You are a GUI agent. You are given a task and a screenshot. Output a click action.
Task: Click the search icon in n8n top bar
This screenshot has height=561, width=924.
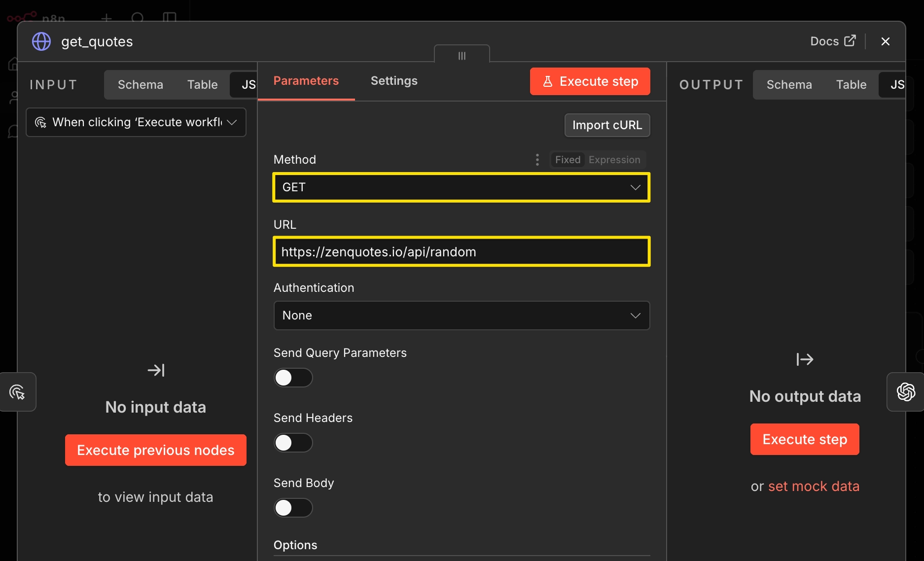coord(138,18)
